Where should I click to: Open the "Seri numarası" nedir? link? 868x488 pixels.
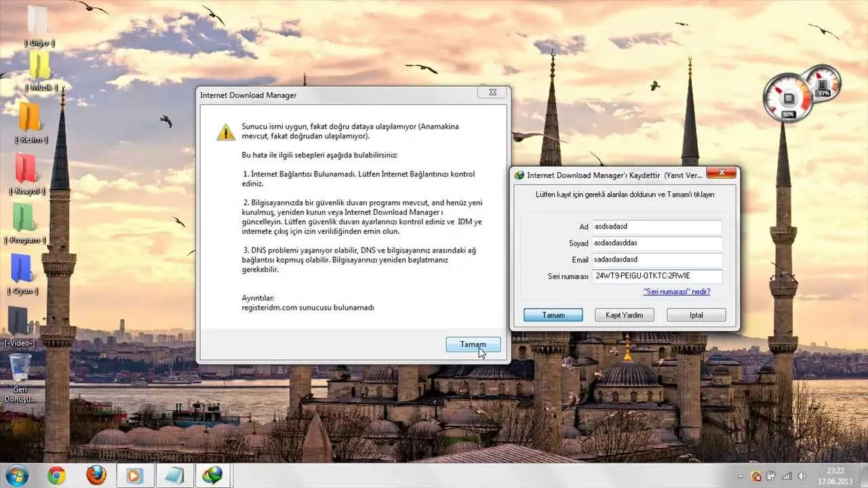676,291
